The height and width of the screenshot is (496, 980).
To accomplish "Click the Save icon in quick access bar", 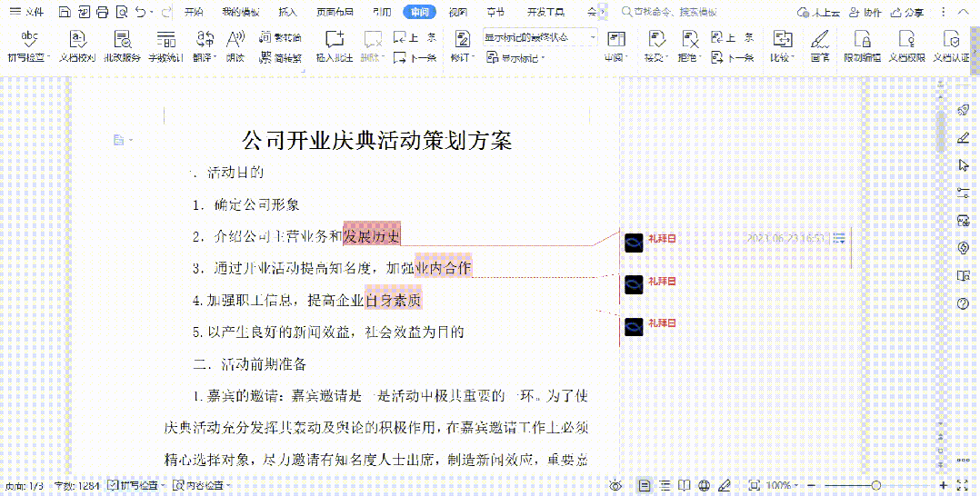I will [65, 12].
